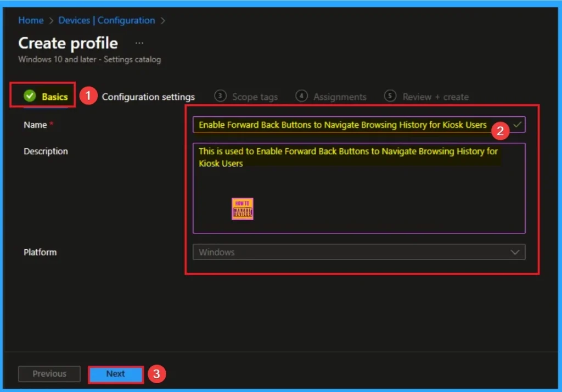Viewport: 562px width, 392px height.
Task: Click the HTMD logo in the Description box
Action: [242, 209]
